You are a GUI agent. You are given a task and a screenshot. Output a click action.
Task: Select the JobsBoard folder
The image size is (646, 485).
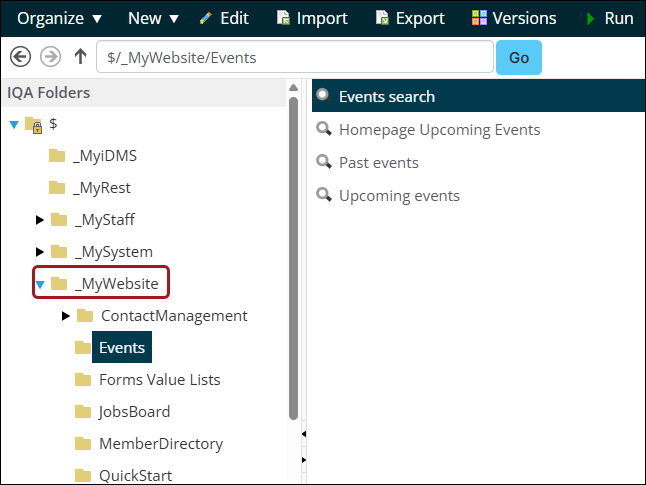click(134, 412)
